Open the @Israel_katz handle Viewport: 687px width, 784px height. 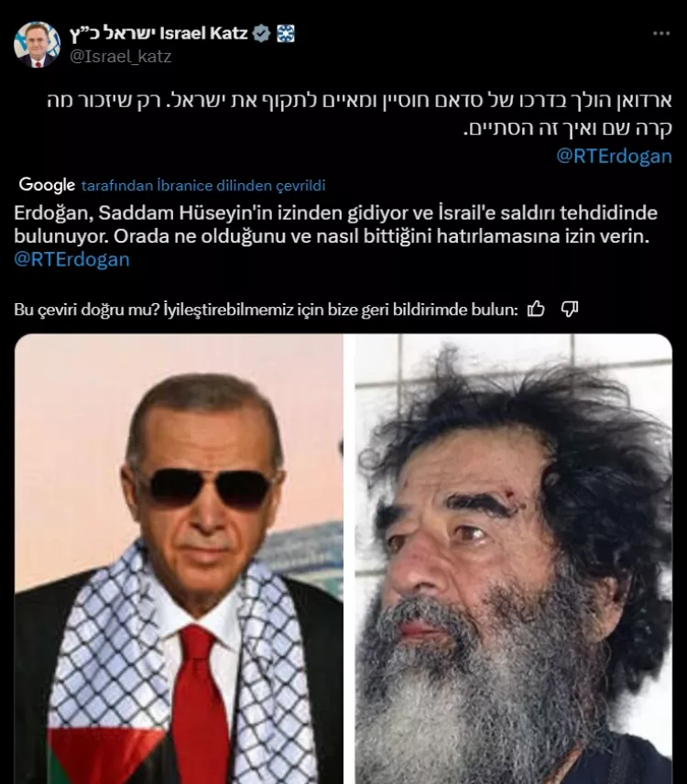pos(120,57)
